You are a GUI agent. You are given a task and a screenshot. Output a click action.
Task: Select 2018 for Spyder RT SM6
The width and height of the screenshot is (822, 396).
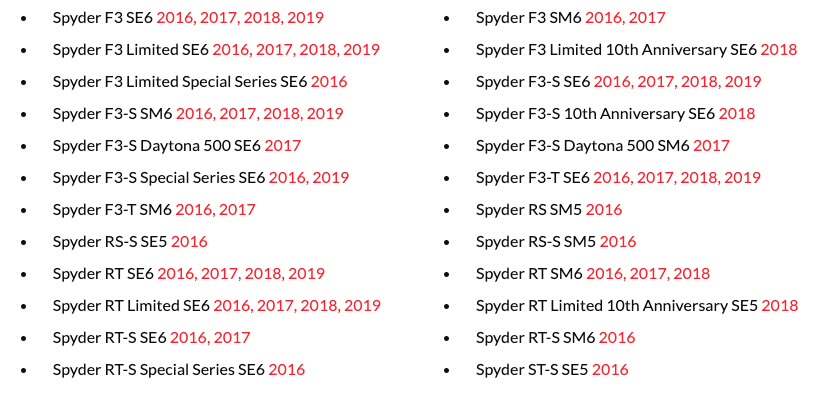(x=691, y=274)
